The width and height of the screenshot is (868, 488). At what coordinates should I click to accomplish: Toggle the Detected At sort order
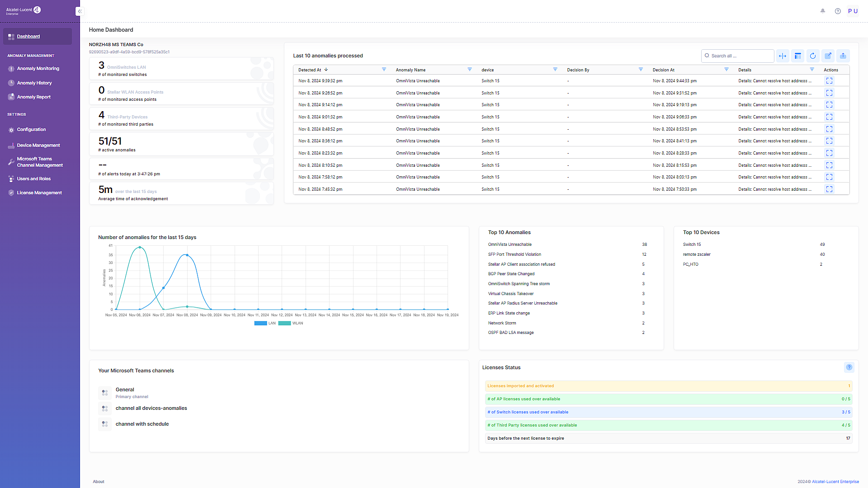(325, 70)
